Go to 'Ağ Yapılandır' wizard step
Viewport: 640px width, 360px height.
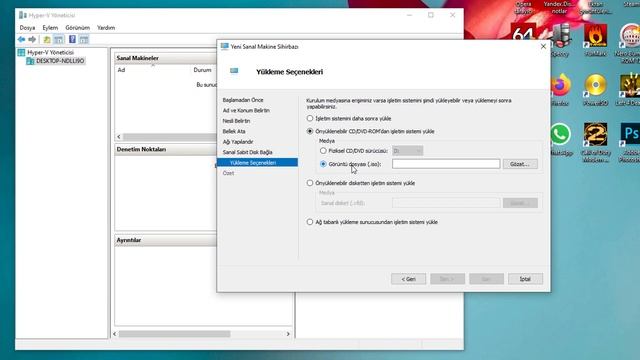pos(238,142)
